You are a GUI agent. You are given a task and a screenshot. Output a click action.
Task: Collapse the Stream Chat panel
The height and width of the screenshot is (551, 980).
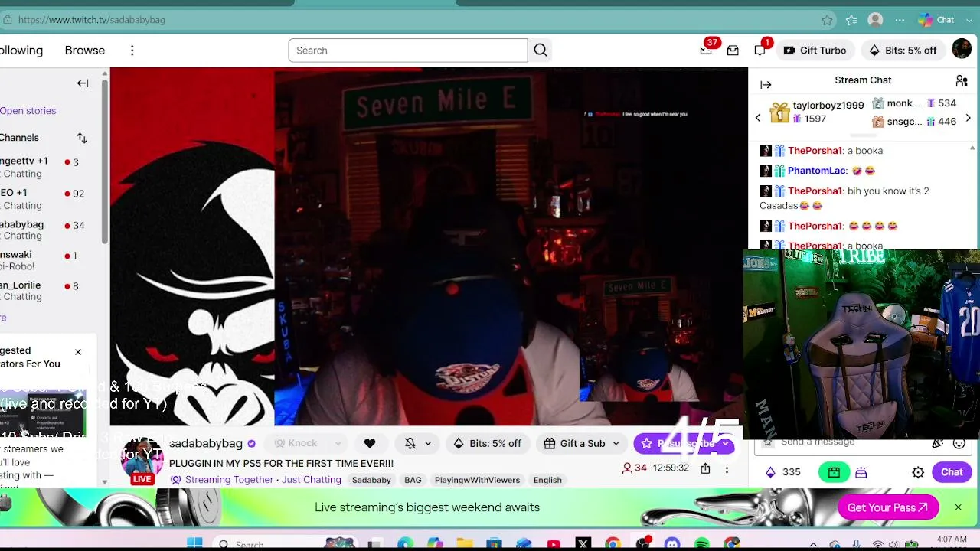[766, 84]
